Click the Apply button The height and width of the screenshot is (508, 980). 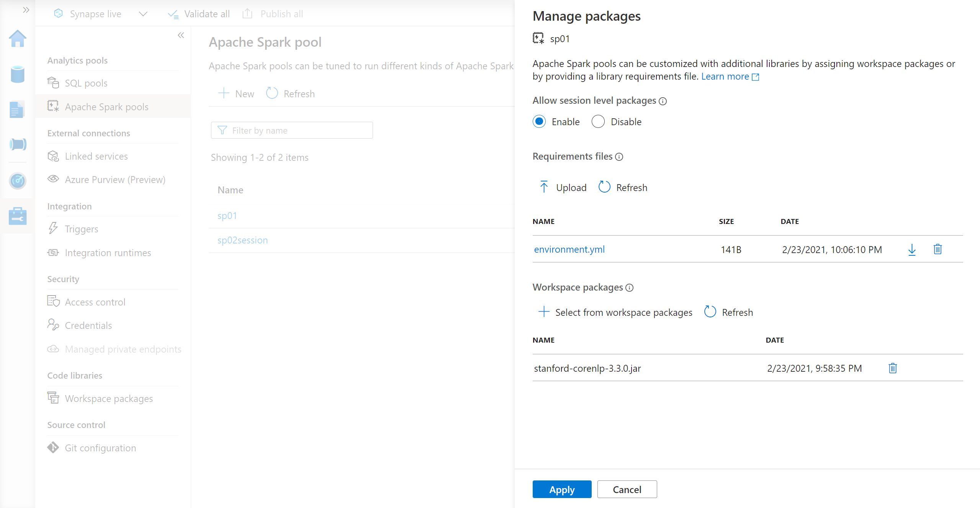point(561,489)
